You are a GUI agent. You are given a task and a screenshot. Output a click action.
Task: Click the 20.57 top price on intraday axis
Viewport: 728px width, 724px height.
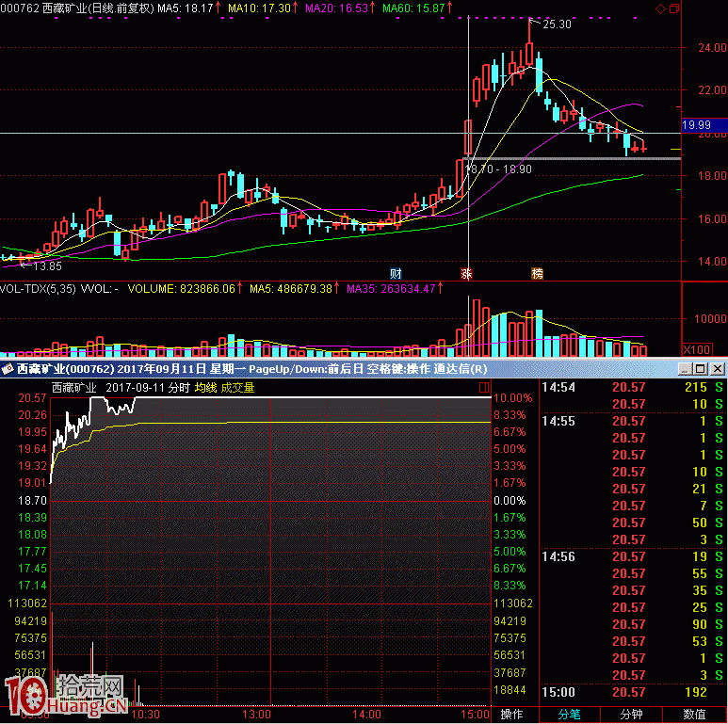[32, 398]
